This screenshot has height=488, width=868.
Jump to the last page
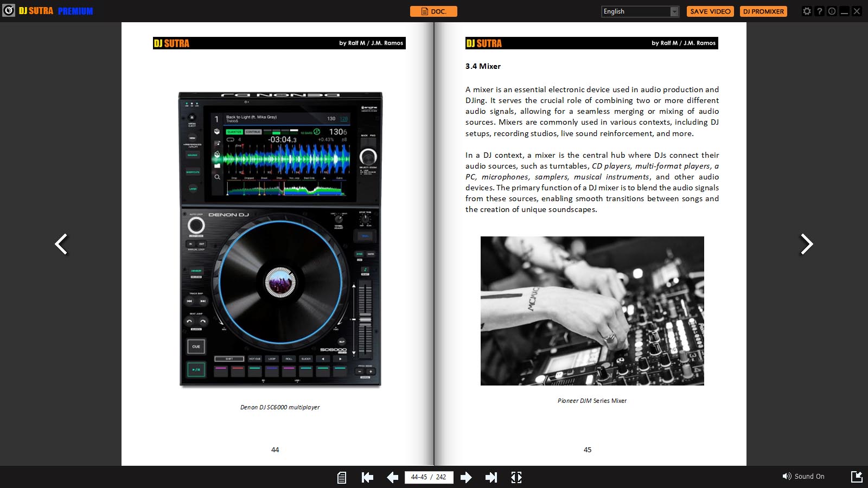pyautogui.click(x=491, y=477)
